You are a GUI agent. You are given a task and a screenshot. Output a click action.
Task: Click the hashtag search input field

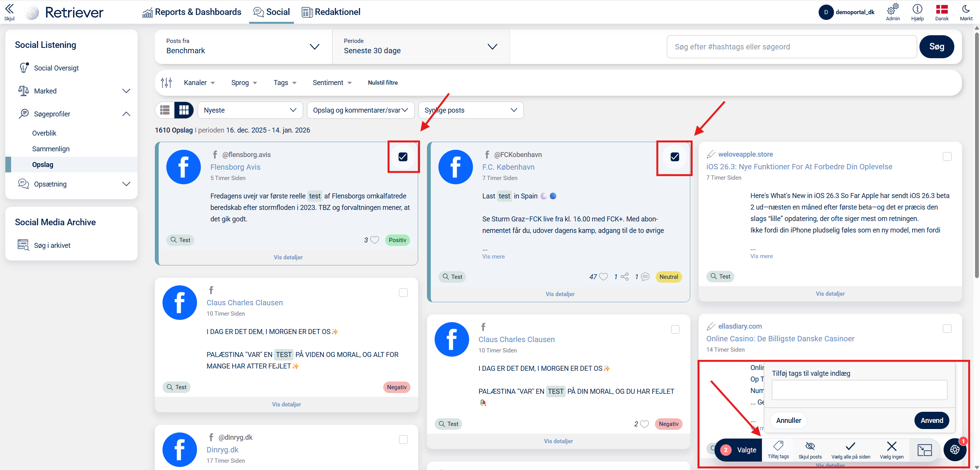click(791, 47)
